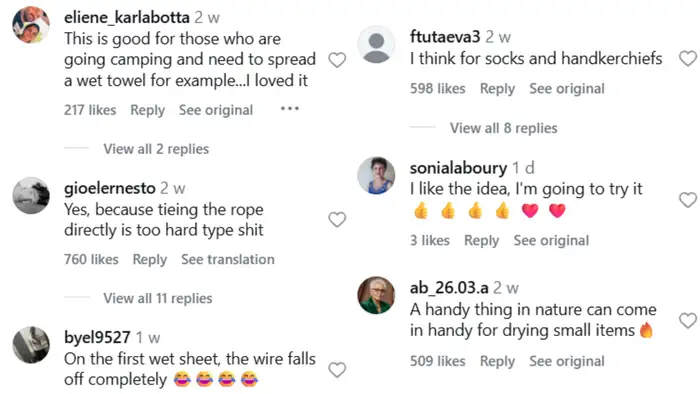Open ab_26.03.a's profile picture
Screen dimensions: 700x394
click(376, 295)
